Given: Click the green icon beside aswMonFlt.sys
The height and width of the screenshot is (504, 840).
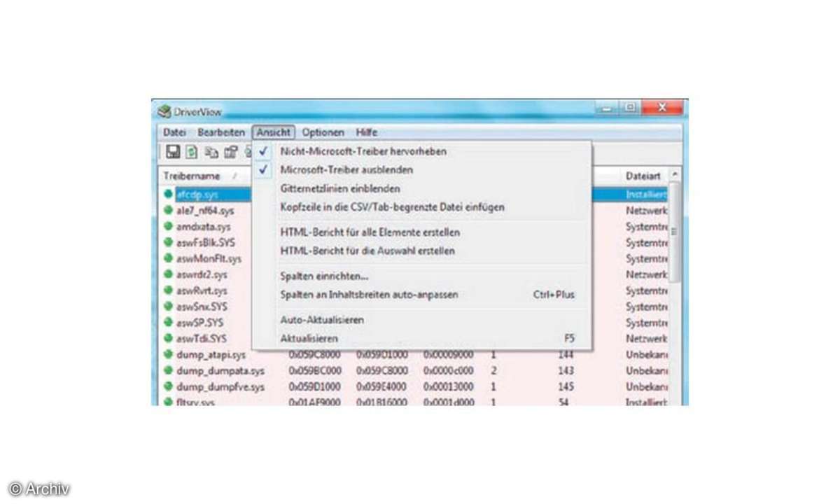Looking at the screenshot, I should pyautogui.click(x=168, y=258).
